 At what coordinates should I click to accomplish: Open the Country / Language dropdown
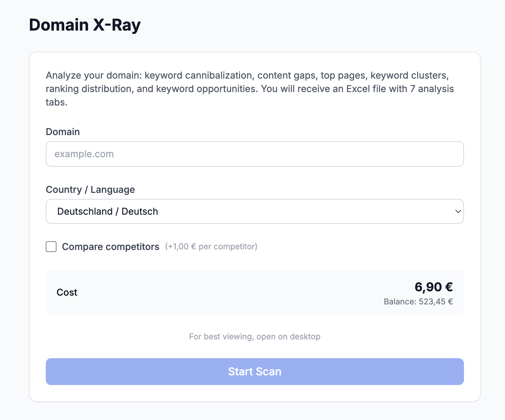[255, 211]
